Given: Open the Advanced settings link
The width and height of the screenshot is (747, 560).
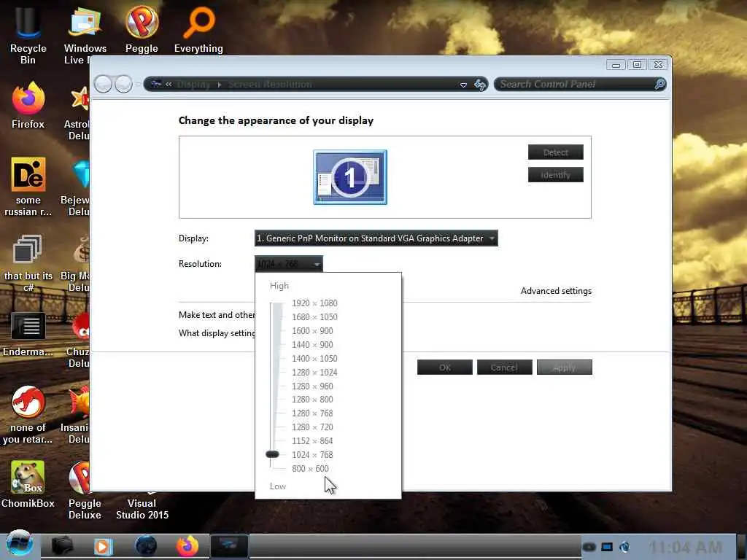Looking at the screenshot, I should pyautogui.click(x=556, y=291).
